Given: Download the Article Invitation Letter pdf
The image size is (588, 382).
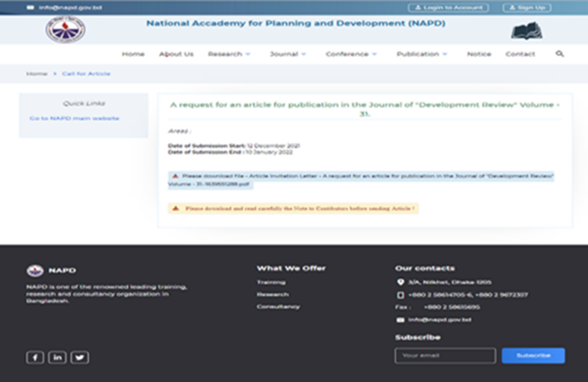Looking at the screenshot, I should point(361,179).
